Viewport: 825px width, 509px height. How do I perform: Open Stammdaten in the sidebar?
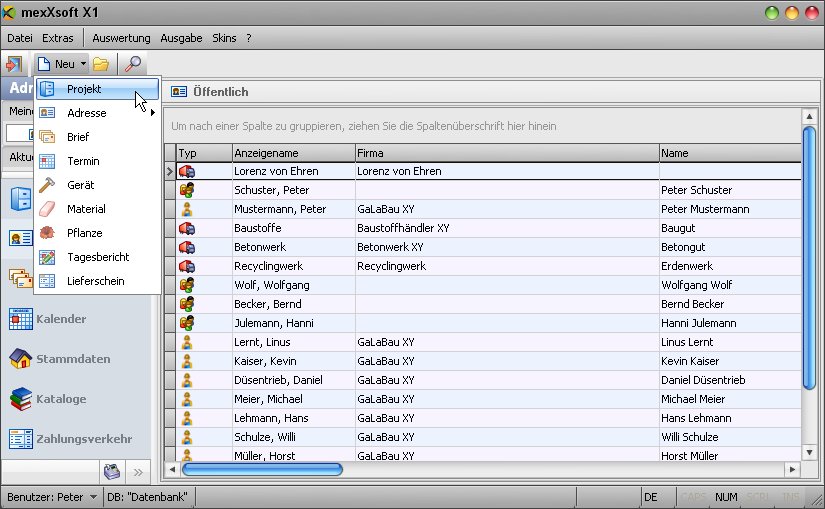coord(73,359)
